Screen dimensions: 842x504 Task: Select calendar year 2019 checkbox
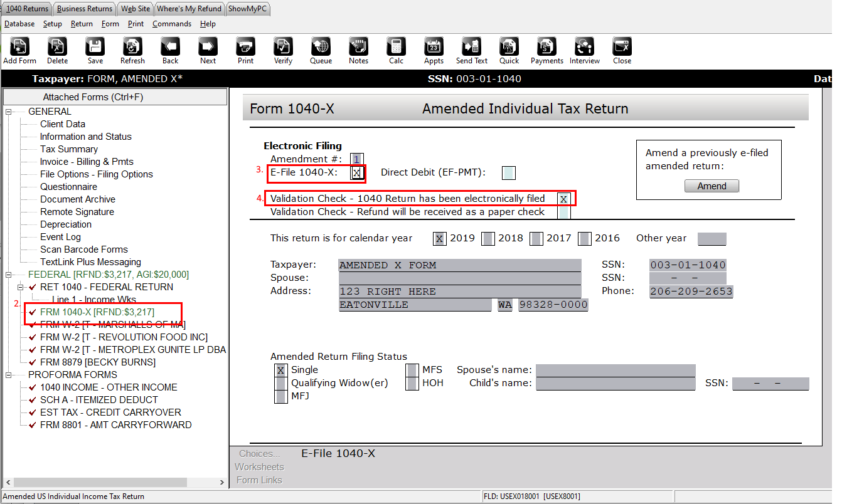tap(439, 238)
